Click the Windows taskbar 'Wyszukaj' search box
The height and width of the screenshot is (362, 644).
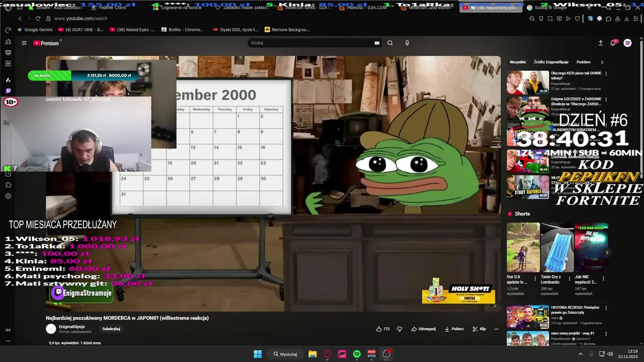coord(285,354)
